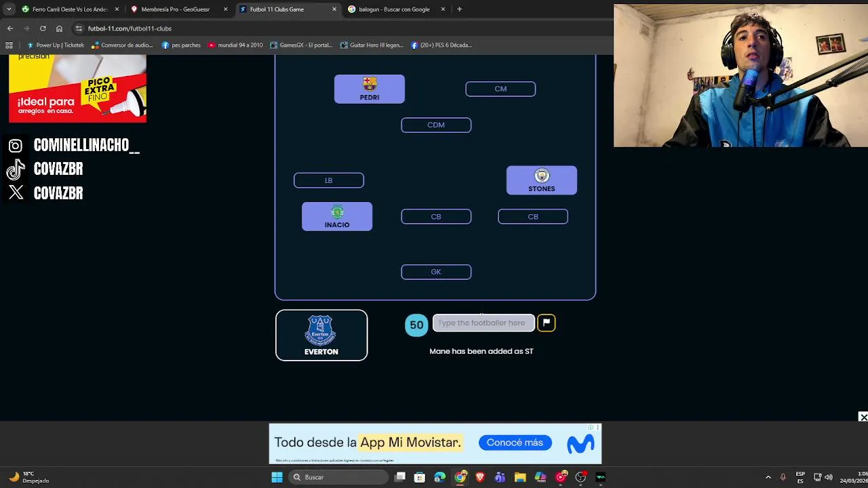The width and height of the screenshot is (868, 488).
Task: Select the empty CDM position slot
Action: click(x=436, y=125)
